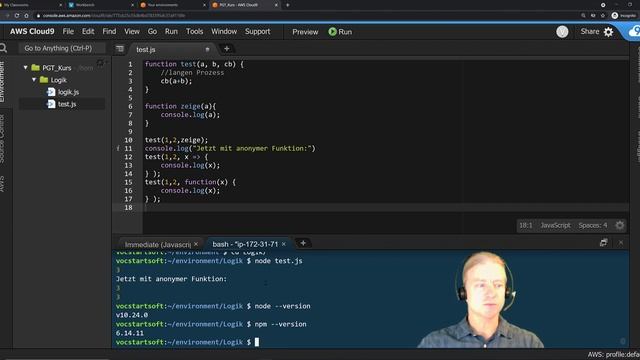This screenshot has width=640, height=360.
Task: Open the Tools menu
Action: [x=194, y=31]
